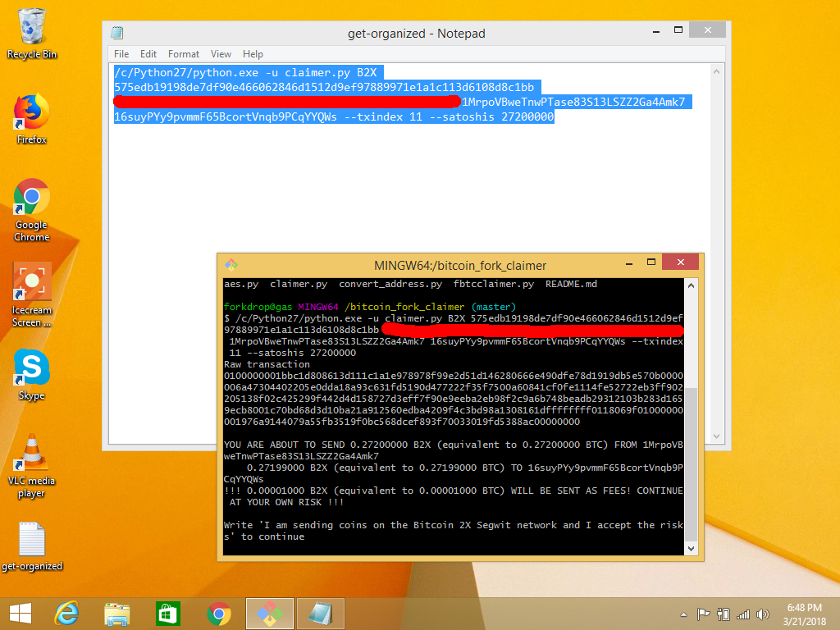Viewport: 840px width, 630px height.
Task: Show hidden icons in the system tray
Action: coord(684,614)
